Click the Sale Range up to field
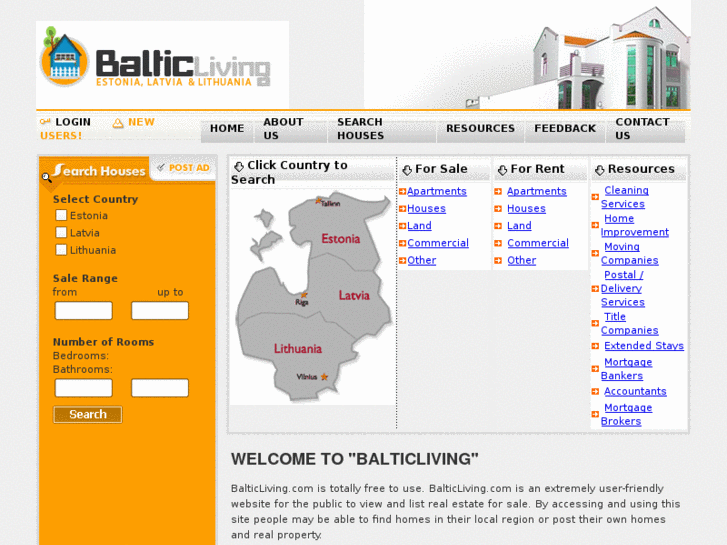 pos(160,310)
